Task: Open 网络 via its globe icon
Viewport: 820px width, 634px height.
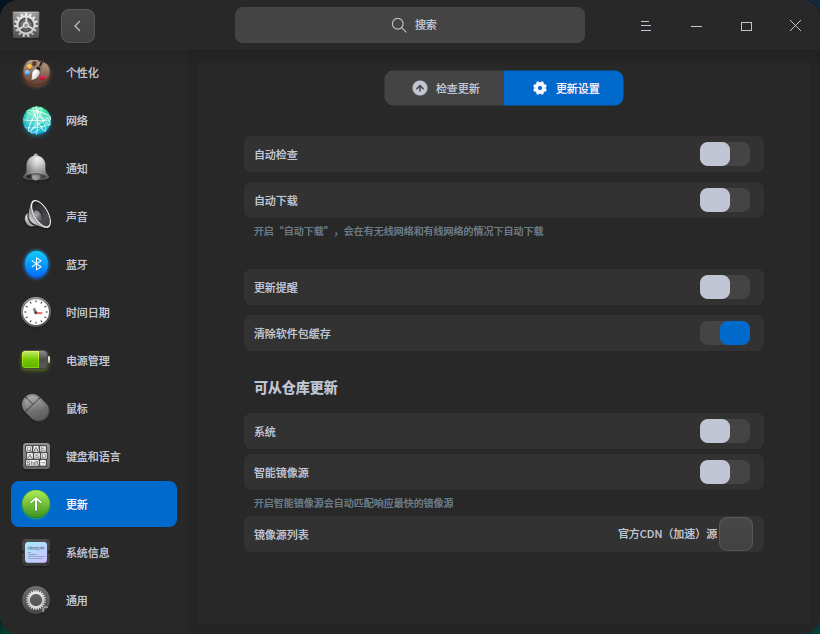Action: point(37,120)
